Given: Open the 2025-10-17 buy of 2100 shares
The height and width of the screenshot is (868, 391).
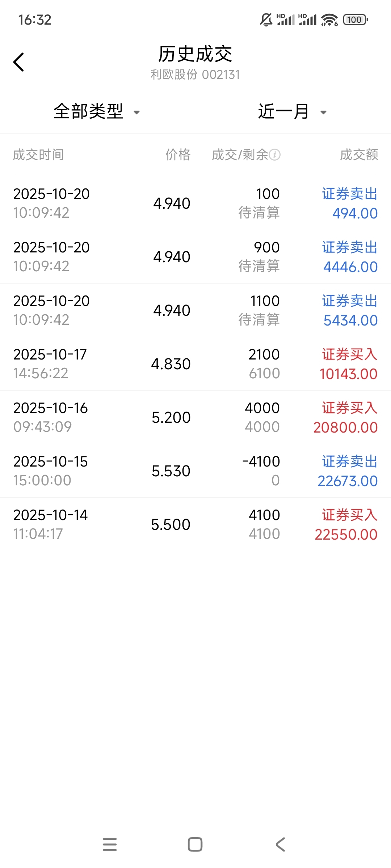Looking at the screenshot, I should click(x=195, y=364).
